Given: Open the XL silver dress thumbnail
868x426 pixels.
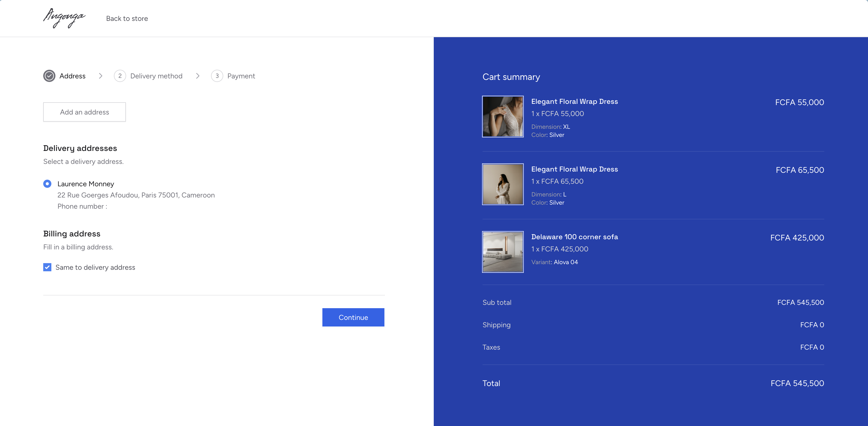Looking at the screenshot, I should click(503, 116).
